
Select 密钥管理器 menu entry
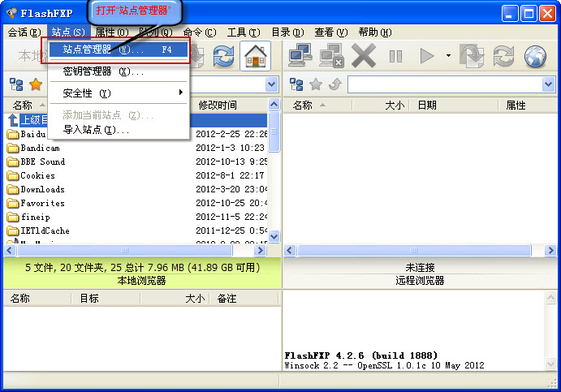click(103, 71)
